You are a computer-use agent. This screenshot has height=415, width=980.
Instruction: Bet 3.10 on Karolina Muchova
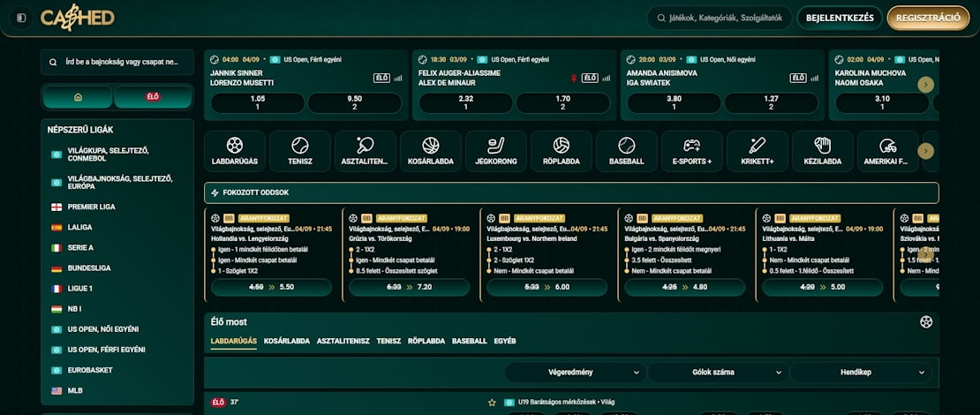pyautogui.click(x=882, y=103)
